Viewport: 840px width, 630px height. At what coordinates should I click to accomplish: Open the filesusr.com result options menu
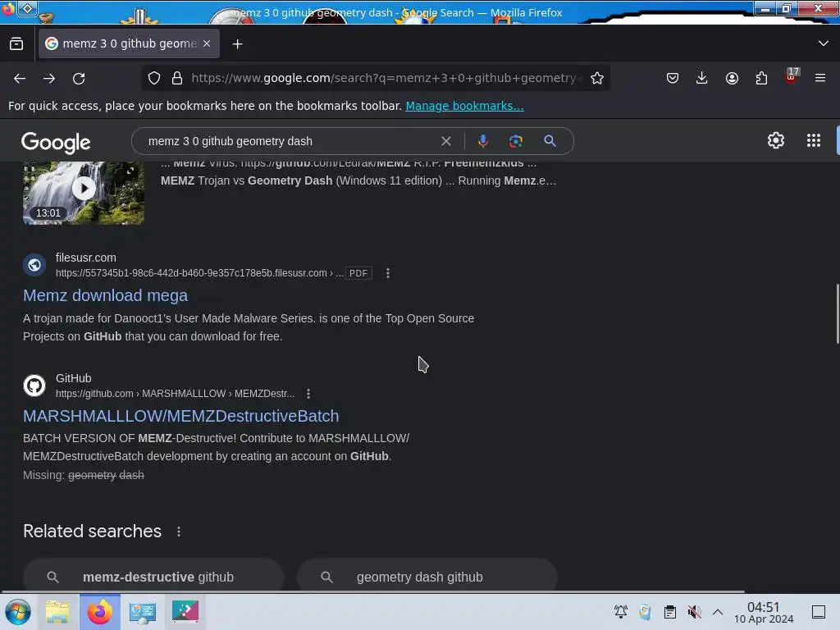click(x=388, y=273)
